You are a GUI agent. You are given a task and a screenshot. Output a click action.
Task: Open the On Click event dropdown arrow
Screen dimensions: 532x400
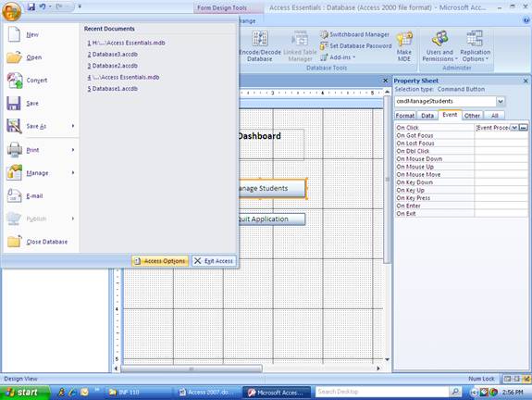514,128
